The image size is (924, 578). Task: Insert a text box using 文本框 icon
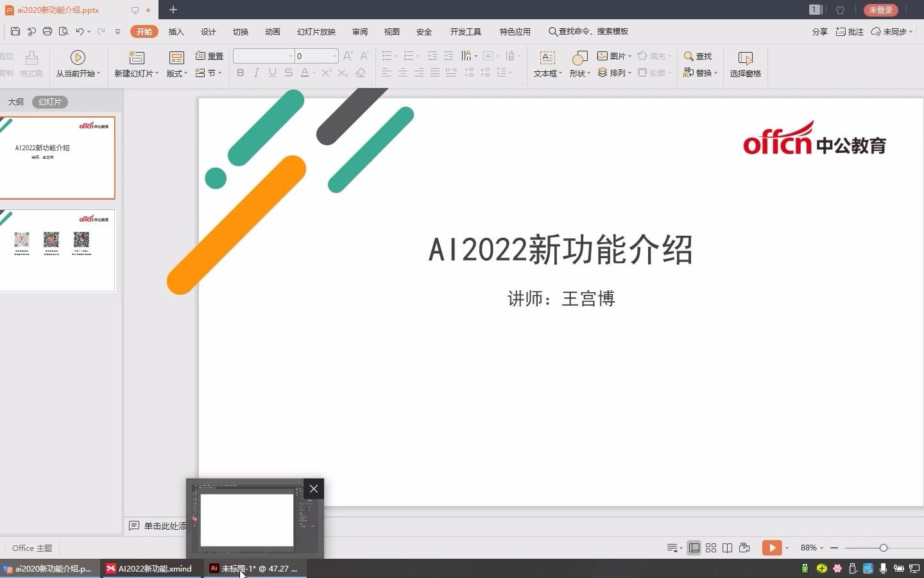click(x=547, y=64)
